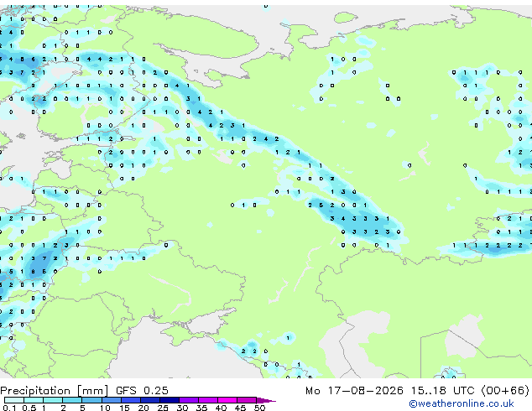Click the '25' legend scale label
The width and height of the screenshot is (532, 411).
tap(163, 408)
